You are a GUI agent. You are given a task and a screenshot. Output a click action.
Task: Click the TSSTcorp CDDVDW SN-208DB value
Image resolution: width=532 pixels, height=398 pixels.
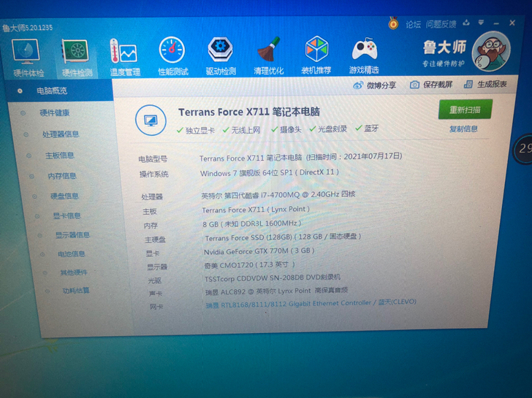click(272, 278)
